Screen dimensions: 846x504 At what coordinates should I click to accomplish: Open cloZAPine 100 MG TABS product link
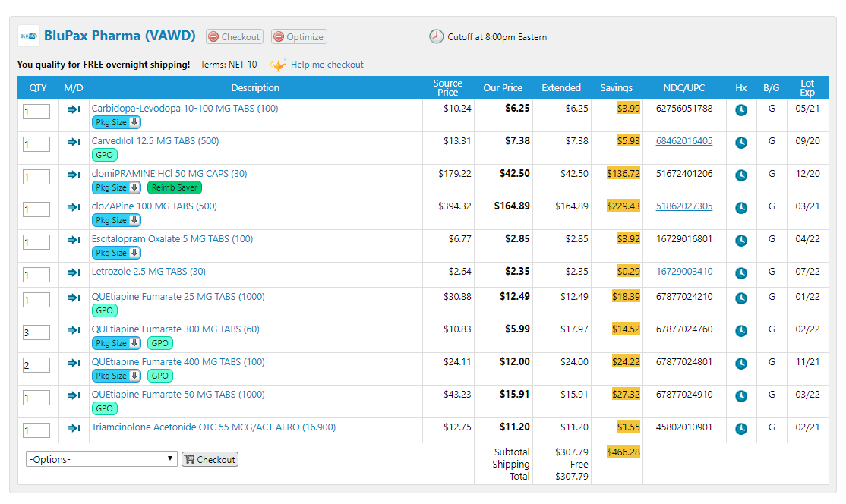(x=154, y=206)
